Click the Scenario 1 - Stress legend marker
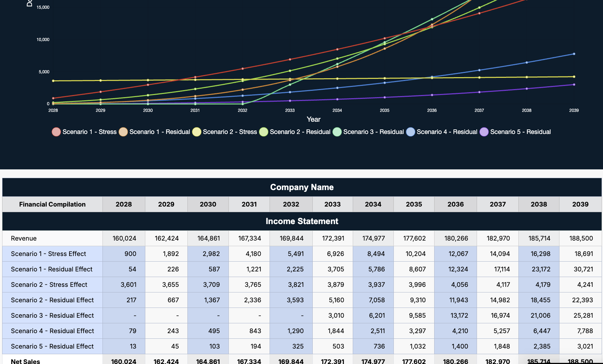Viewport: 603px width, 364px height. coord(56,132)
